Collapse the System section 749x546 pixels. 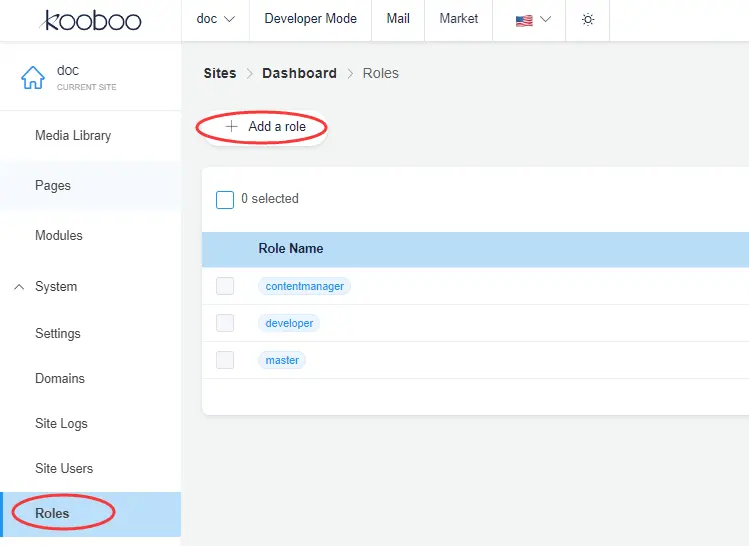(x=19, y=287)
